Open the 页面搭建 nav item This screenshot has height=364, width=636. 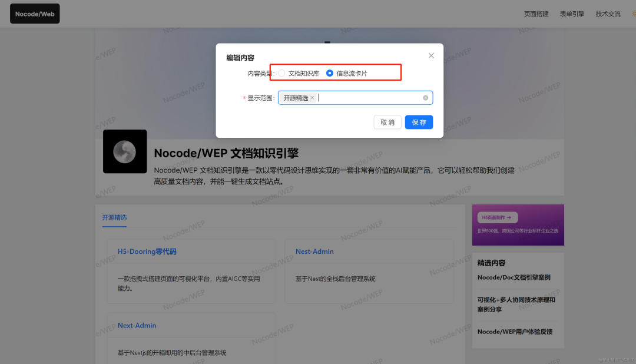tap(536, 14)
